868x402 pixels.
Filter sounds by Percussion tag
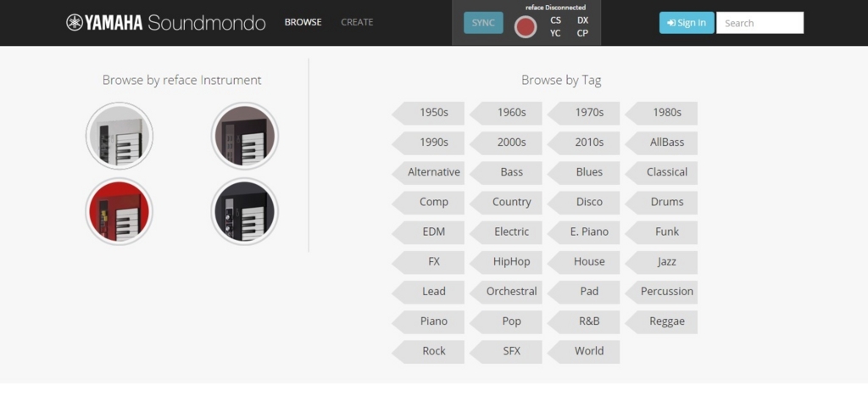pos(661,293)
